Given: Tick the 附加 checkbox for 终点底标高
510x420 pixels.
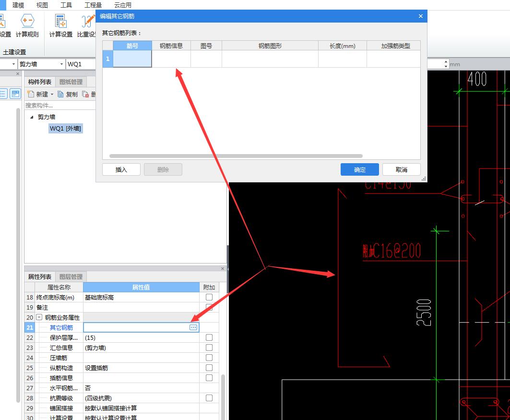Looking at the screenshot, I should coord(209,297).
